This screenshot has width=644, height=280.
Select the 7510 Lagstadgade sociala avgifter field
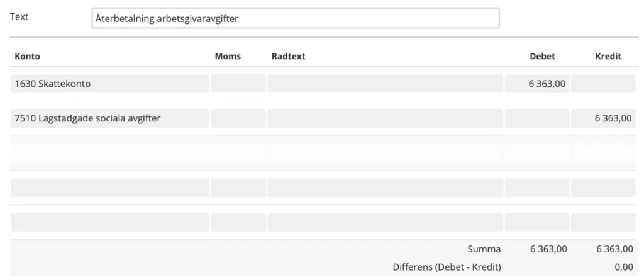(110, 118)
